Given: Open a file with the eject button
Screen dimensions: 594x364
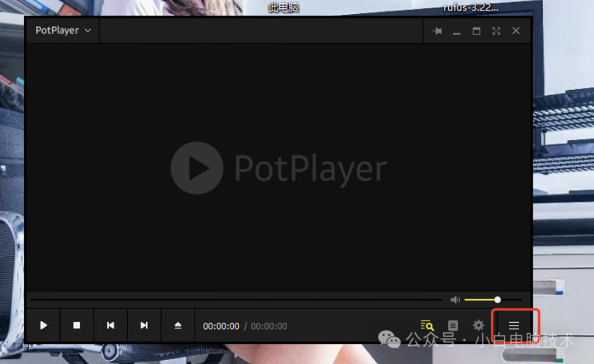Looking at the screenshot, I should click(x=178, y=326).
